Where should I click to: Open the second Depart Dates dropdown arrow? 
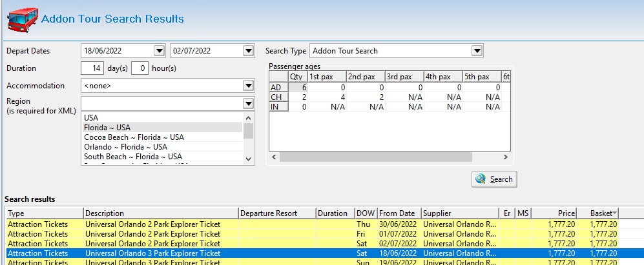[247, 51]
